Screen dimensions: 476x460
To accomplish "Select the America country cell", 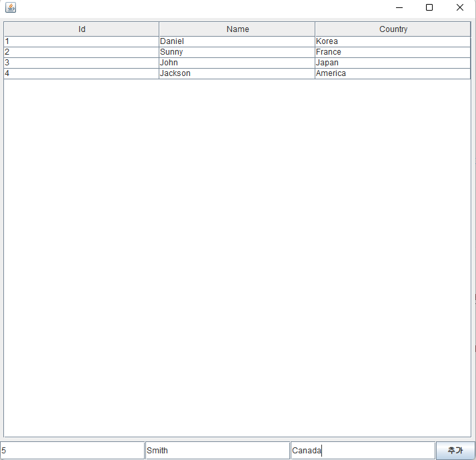I will pos(393,73).
